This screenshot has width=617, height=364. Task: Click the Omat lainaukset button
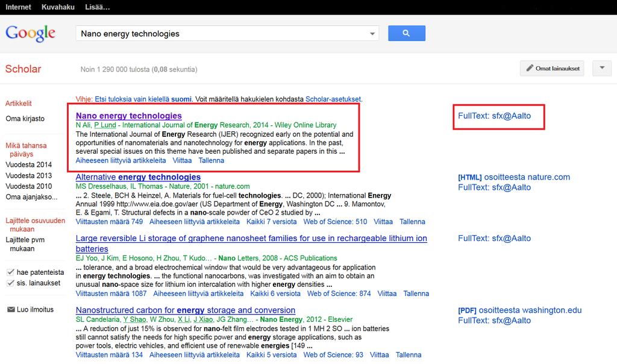[x=552, y=68]
